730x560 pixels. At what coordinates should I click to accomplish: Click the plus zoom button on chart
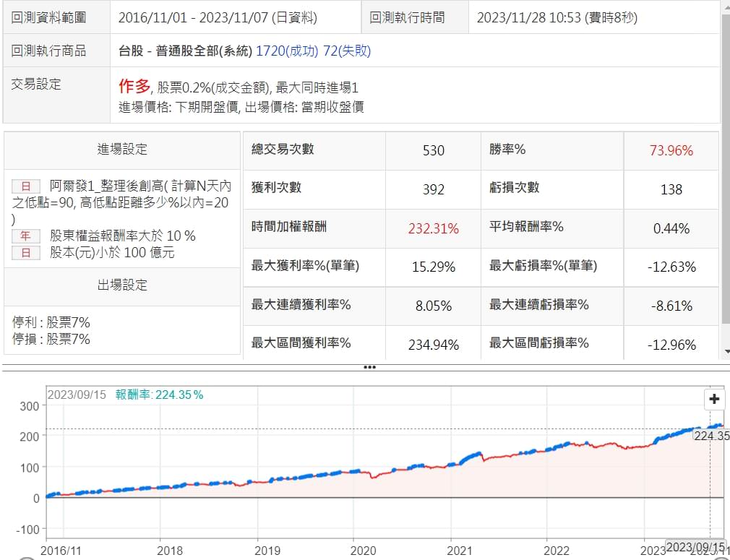(714, 400)
